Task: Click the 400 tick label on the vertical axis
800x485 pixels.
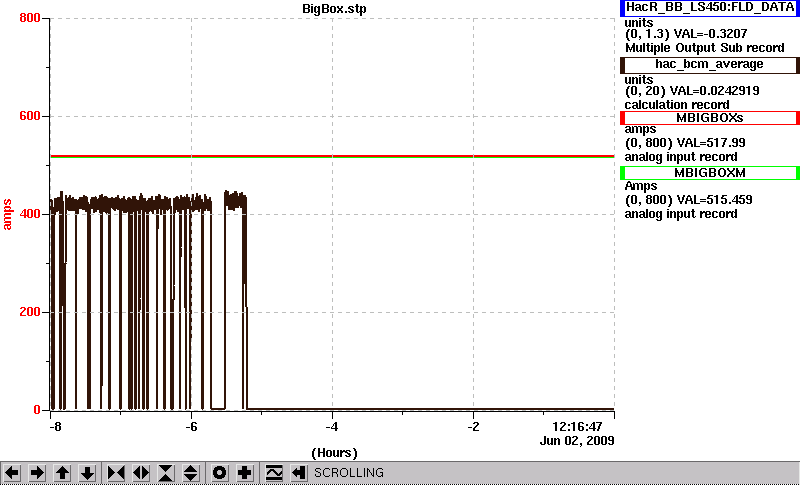Action: click(x=29, y=214)
